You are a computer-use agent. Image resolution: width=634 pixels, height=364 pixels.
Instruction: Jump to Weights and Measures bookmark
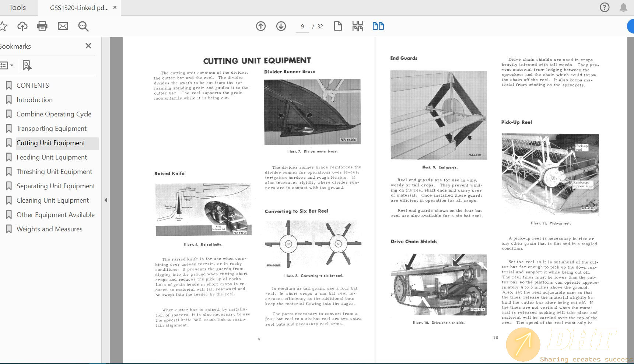tap(49, 229)
